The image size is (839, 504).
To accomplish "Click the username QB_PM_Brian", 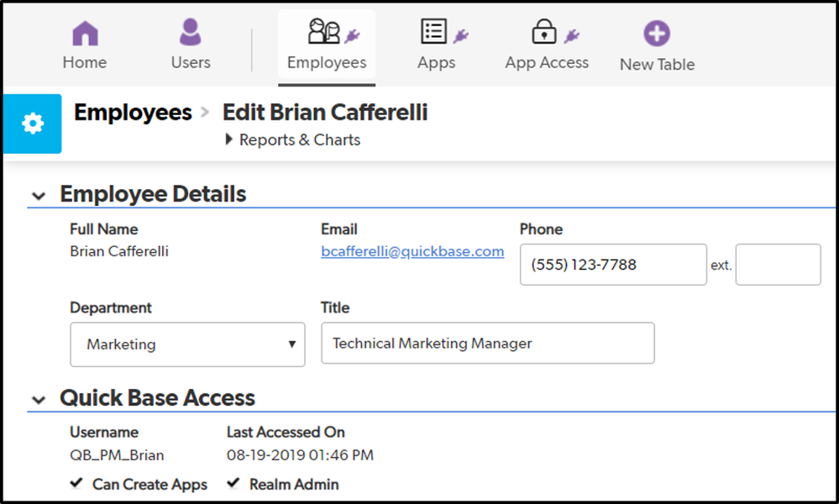I will (x=118, y=454).
